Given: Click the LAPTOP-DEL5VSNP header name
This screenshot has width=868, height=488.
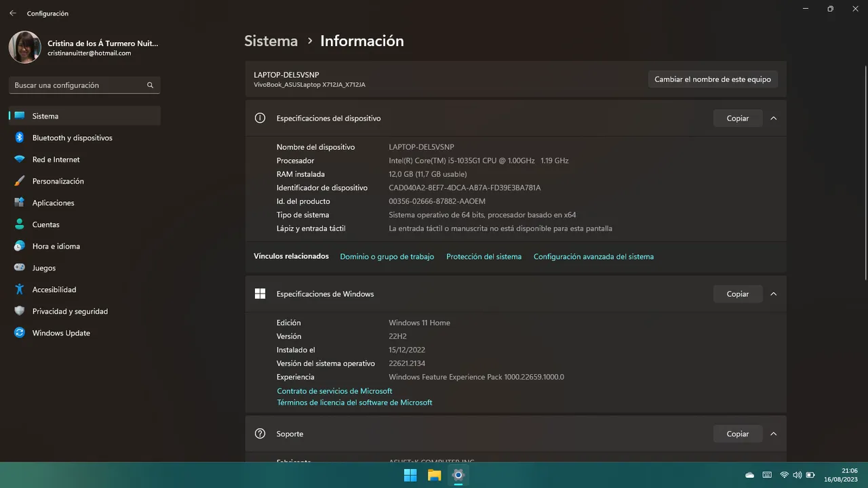Looking at the screenshot, I should (286, 75).
